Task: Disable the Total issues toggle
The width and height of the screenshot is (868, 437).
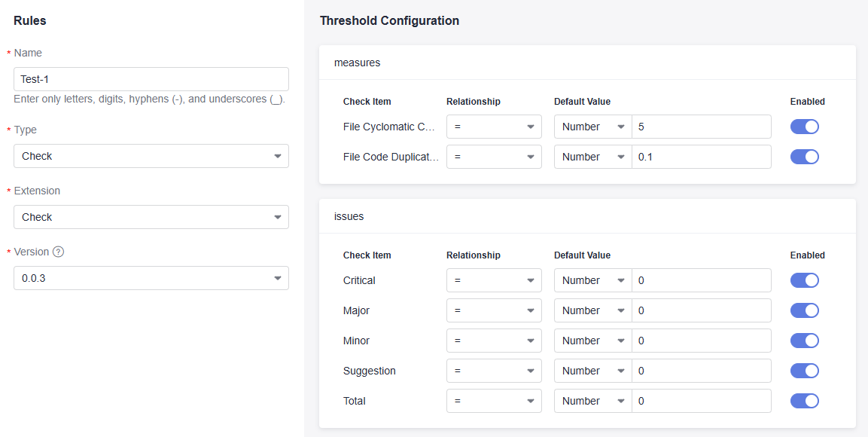Action: (x=804, y=401)
